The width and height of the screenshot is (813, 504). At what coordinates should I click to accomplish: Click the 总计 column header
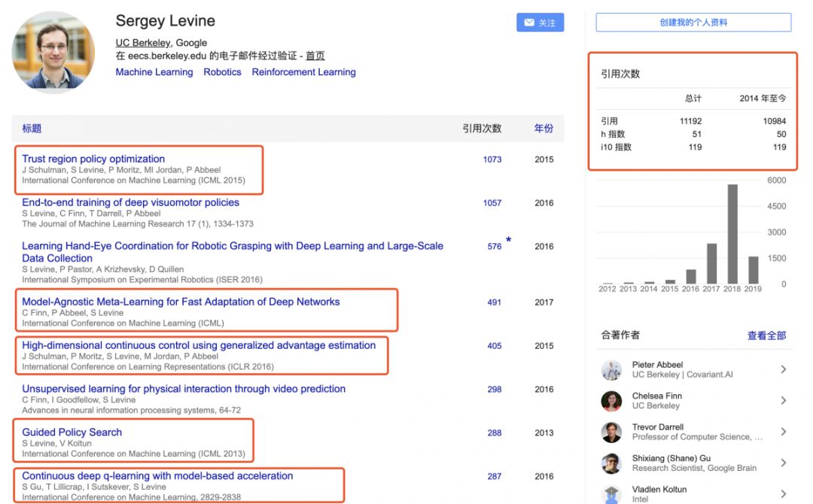coord(693,99)
